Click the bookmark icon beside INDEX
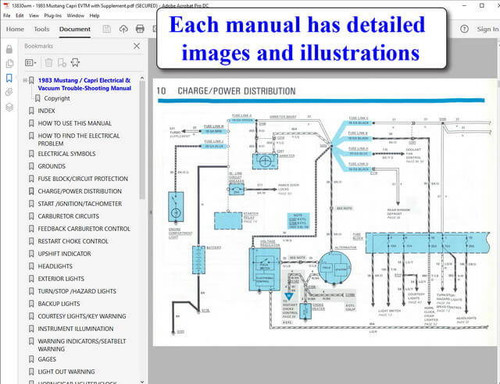This screenshot has height=384, width=500. [31, 111]
